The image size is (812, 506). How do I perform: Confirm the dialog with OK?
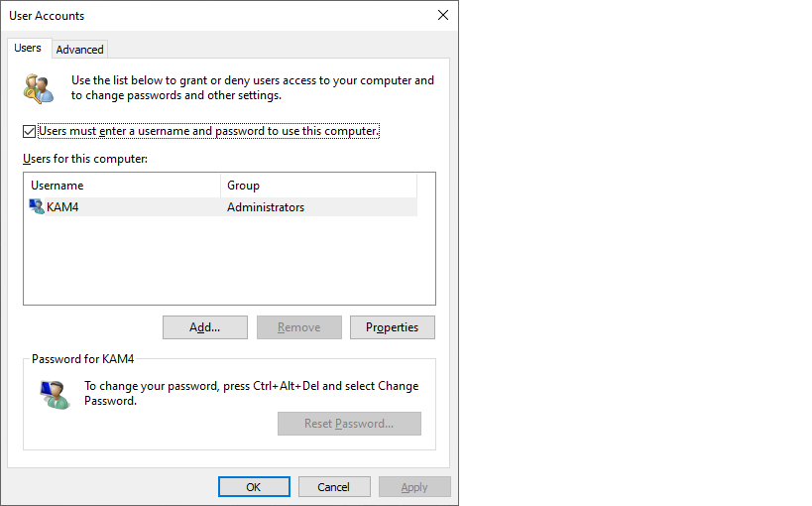tap(254, 487)
